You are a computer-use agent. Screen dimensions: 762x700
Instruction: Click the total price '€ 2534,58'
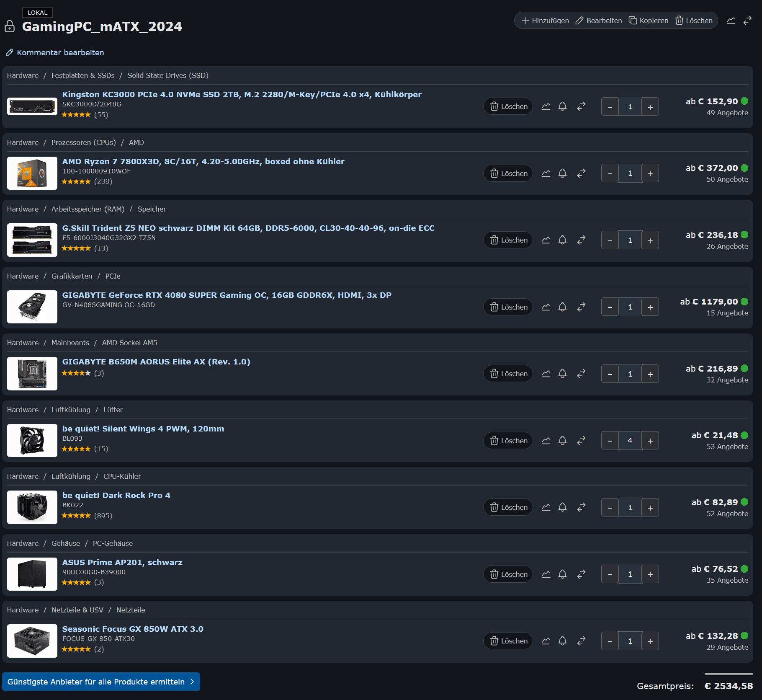tap(729, 686)
